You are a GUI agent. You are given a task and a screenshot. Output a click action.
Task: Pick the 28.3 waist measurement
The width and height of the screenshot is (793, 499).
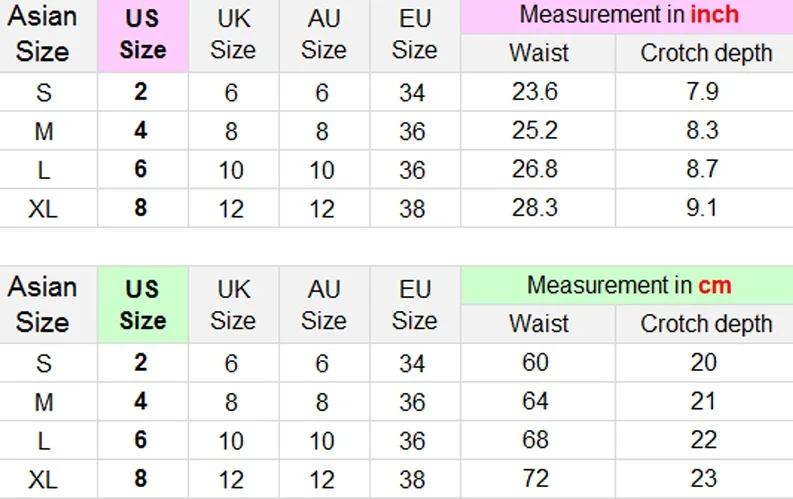(x=535, y=208)
